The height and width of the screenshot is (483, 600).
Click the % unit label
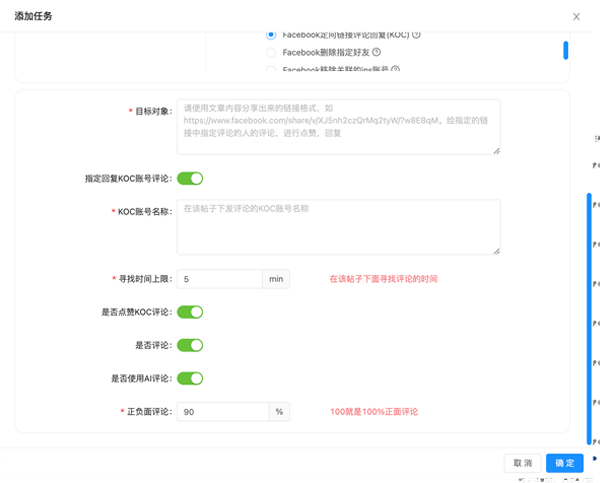[279, 412]
